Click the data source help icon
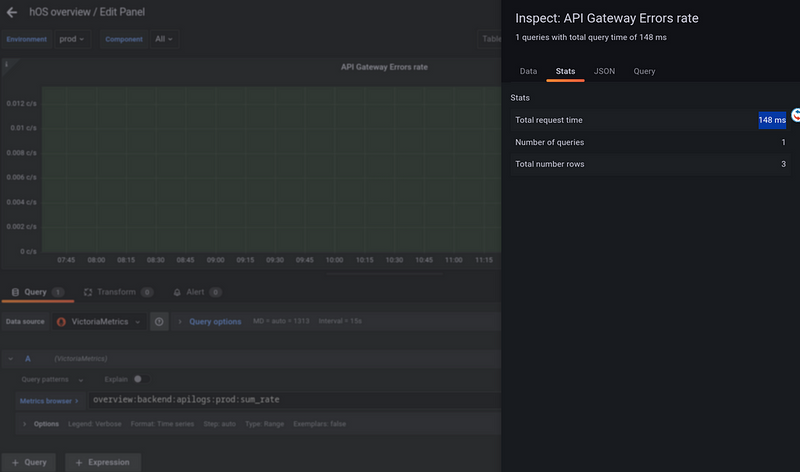Image resolution: width=800 pixels, height=472 pixels. (159, 322)
